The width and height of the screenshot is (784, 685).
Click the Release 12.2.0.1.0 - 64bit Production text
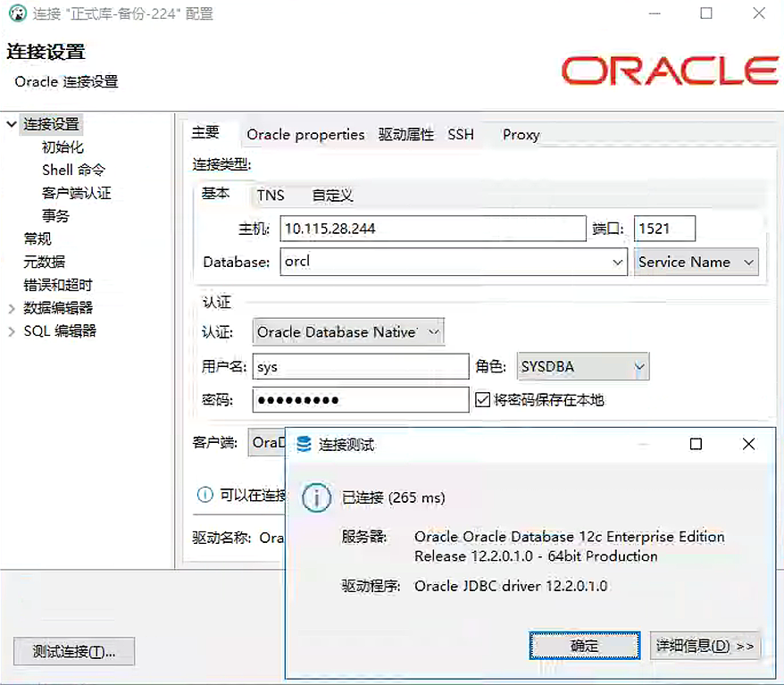(x=536, y=556)
